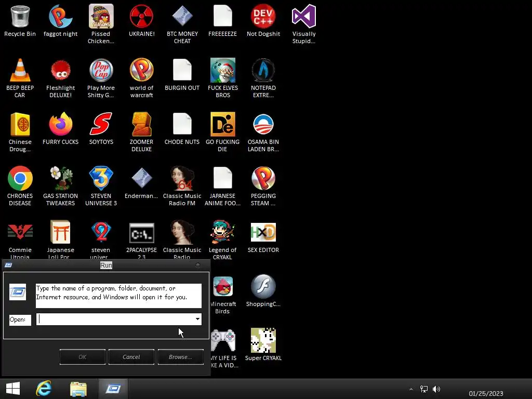Launch the red Dev C++ desktop icon
The image size is (532, 399).
(263, 16)
